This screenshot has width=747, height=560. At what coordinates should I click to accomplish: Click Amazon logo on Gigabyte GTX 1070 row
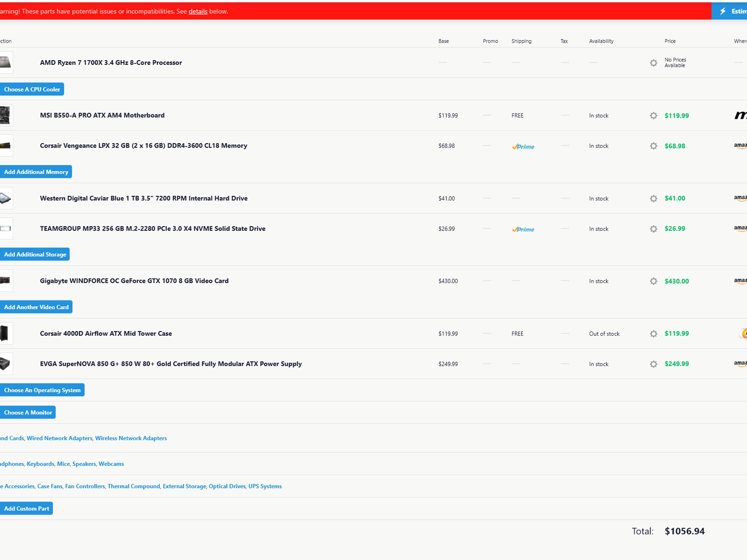tap(740, 281)
